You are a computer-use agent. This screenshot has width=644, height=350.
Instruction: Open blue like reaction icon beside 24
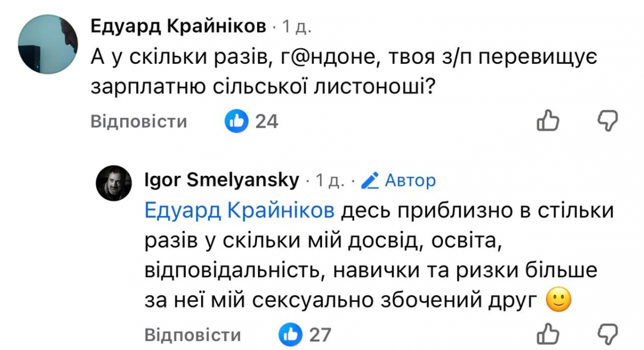pyautogui.click(x=237, y=121)
